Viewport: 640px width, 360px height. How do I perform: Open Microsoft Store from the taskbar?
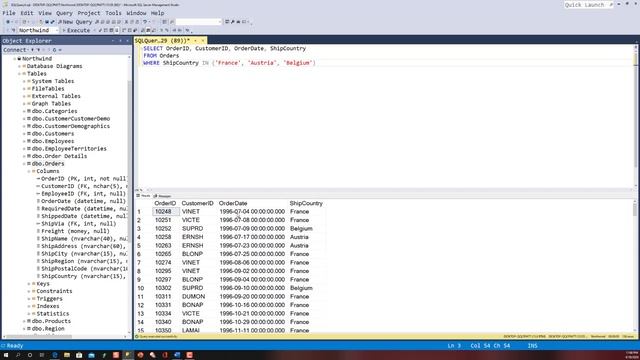(79, 355)
